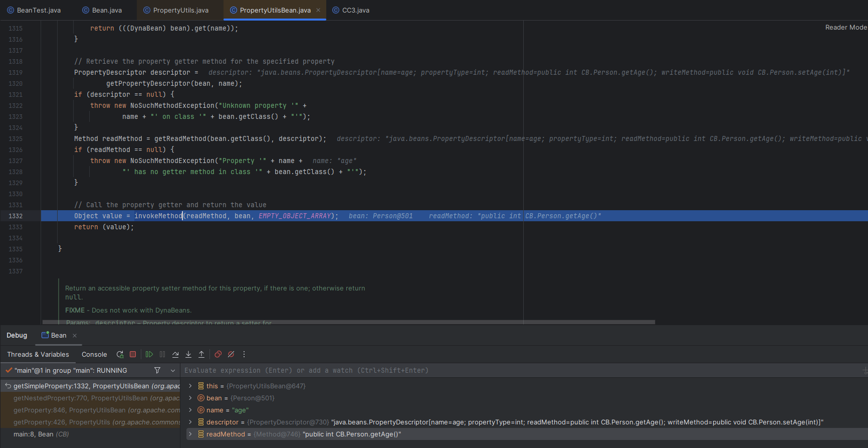Click the this variable field icon
Screen dimensions: 868x448
(201, 386)
